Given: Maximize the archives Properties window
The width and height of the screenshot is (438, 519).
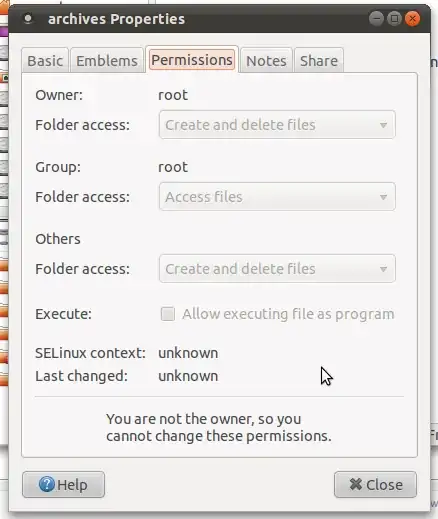Looking at the screenshot, I should 395,19.
